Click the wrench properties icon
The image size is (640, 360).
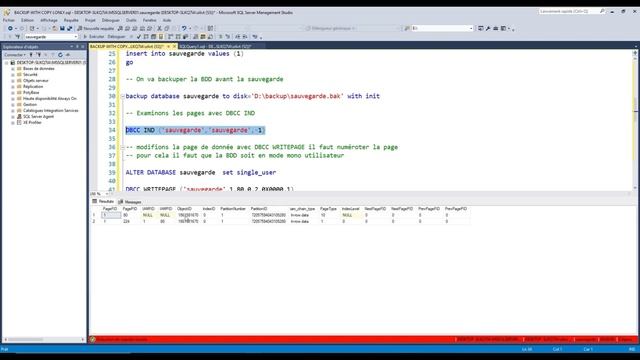tap(488, 29)
